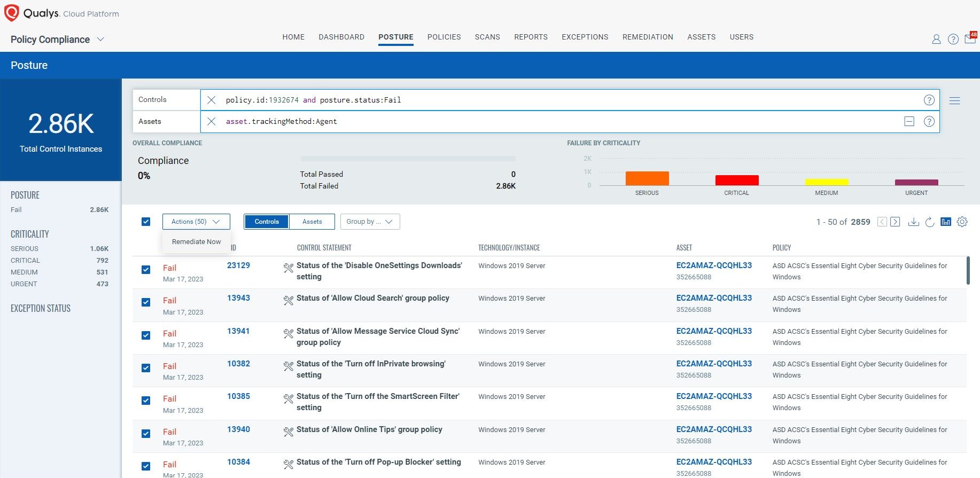Screen dimensions: 980x478
Task: Switch to the Assets tab
Action: [312, 222]
